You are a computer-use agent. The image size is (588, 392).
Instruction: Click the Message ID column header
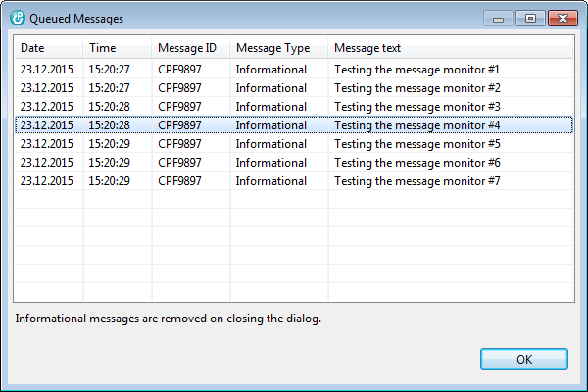[190, 48]
